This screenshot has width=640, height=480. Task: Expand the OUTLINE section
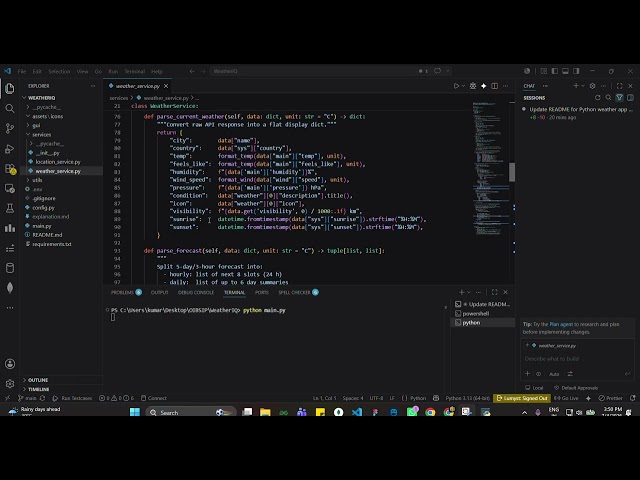[38, 380]
